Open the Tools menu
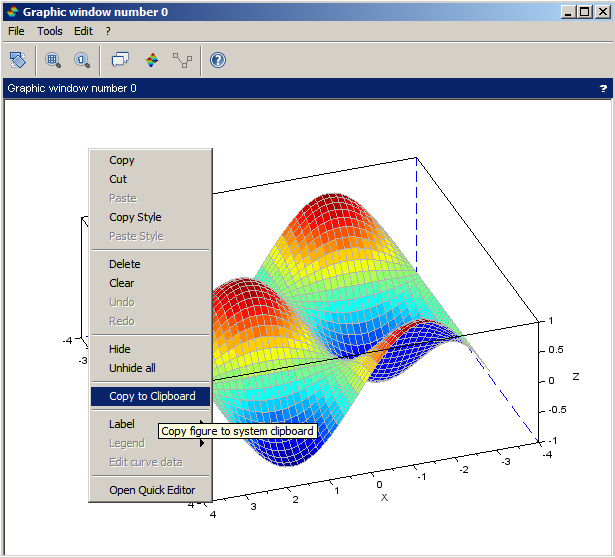This screenshot has height=558, width=615. tap(50, 31)
